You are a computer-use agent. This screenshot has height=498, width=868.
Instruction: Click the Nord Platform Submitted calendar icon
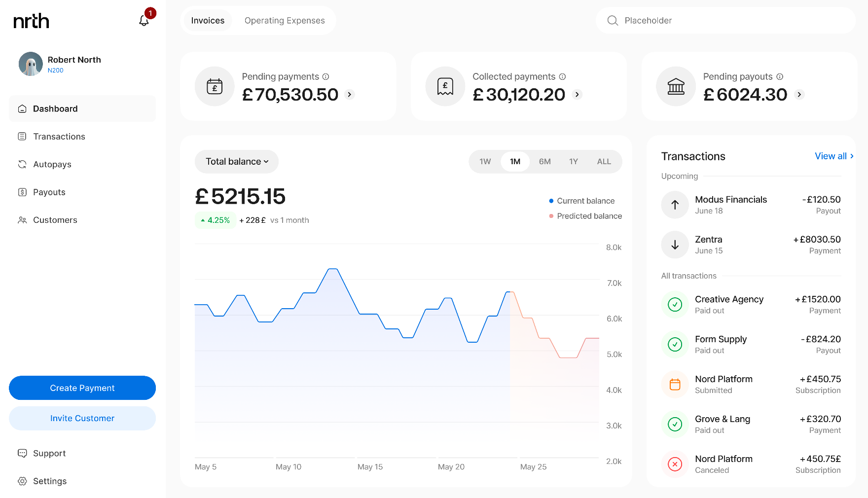pyautogui.click(x=675, y=384)
